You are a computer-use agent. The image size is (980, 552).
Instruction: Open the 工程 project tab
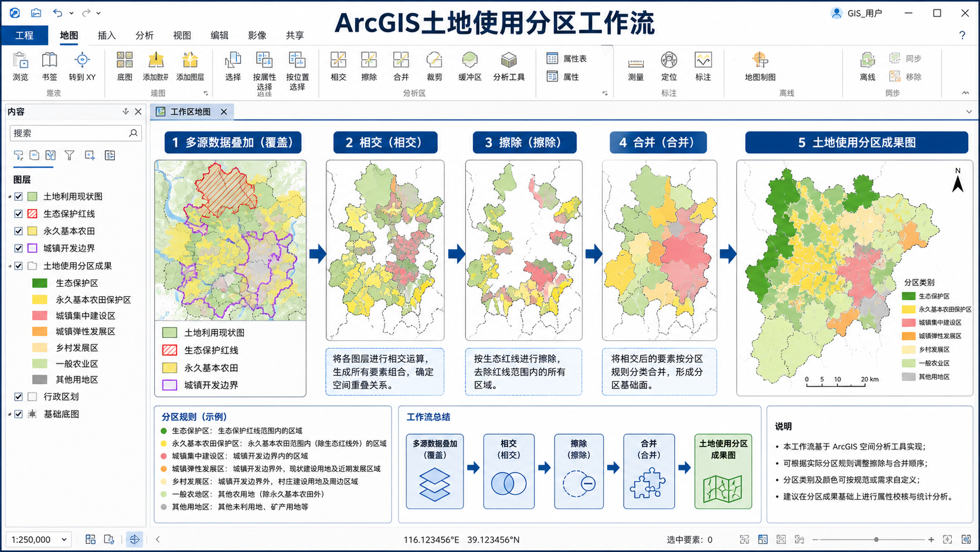click(24, 35)
